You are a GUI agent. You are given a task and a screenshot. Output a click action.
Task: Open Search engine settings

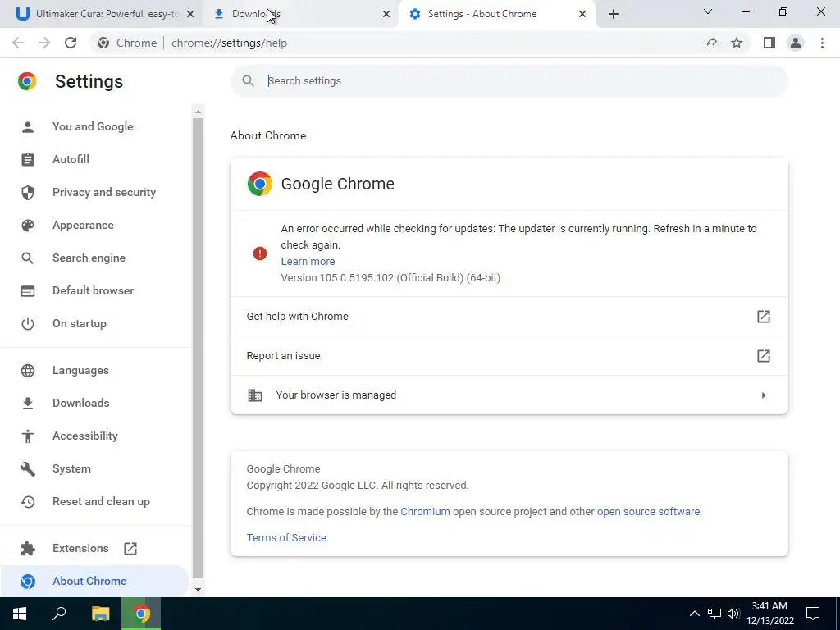click(x=89, y=258)
